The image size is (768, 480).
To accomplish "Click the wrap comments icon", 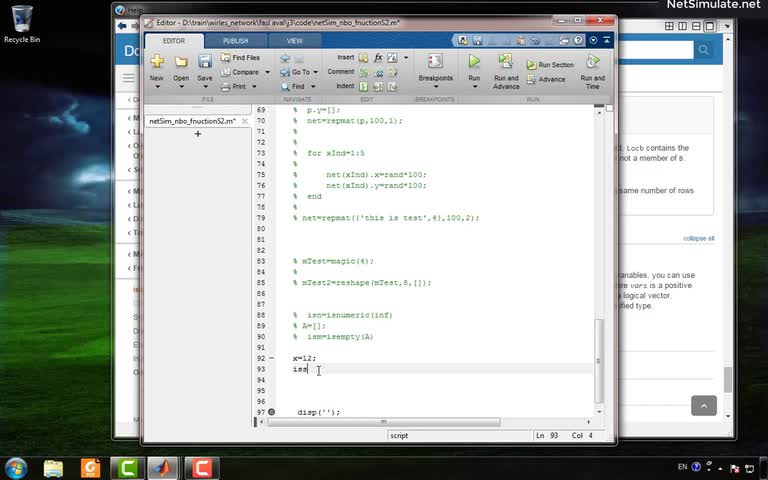I will 392,72.
